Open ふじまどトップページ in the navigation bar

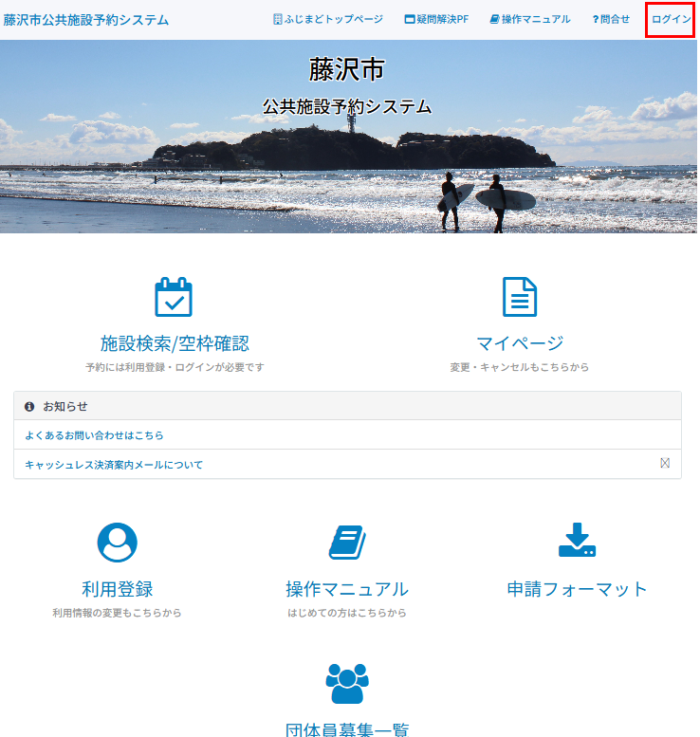tap(328, 19)
